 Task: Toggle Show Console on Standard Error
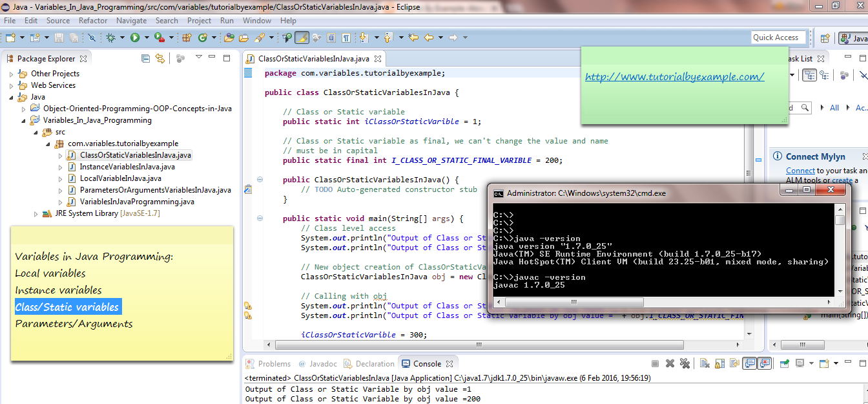tap(765, 363)
